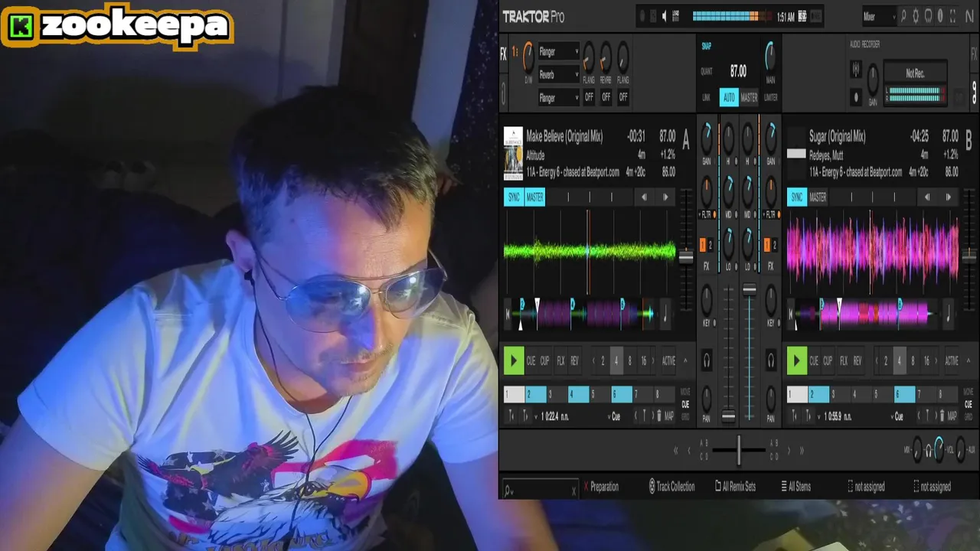Open the first Flanger effect dropdown
980x551 pixels.
[x=558, y=52]
